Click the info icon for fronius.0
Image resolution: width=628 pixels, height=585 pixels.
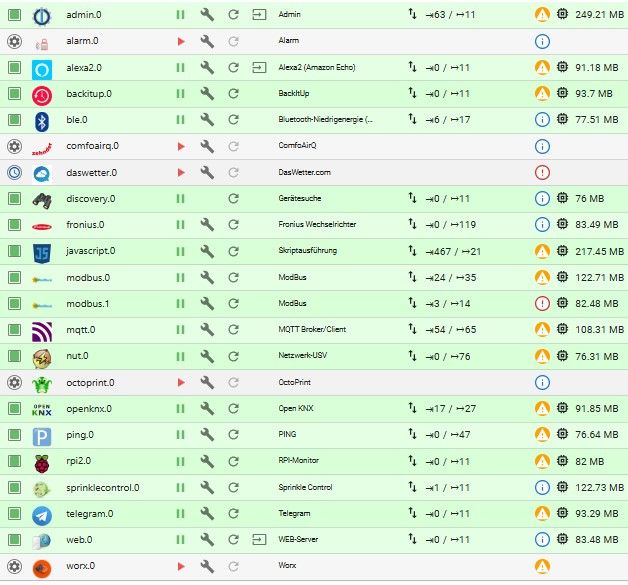coord(542,225)
